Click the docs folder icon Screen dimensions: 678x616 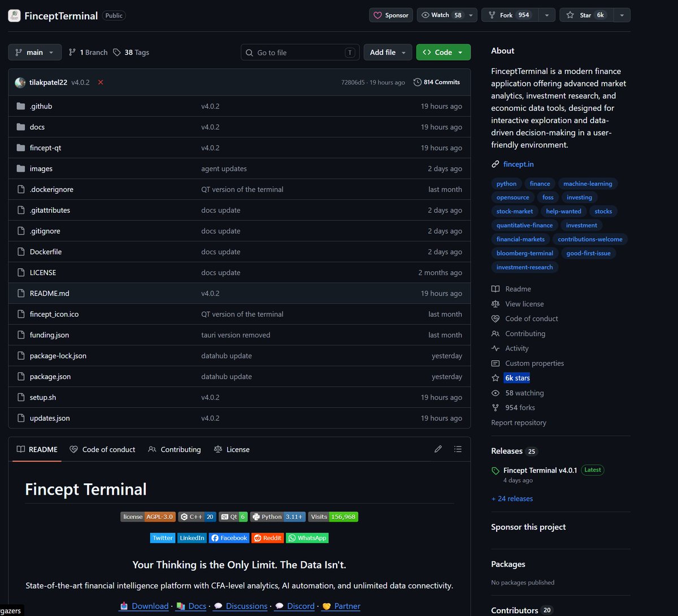tap(21, 127)
